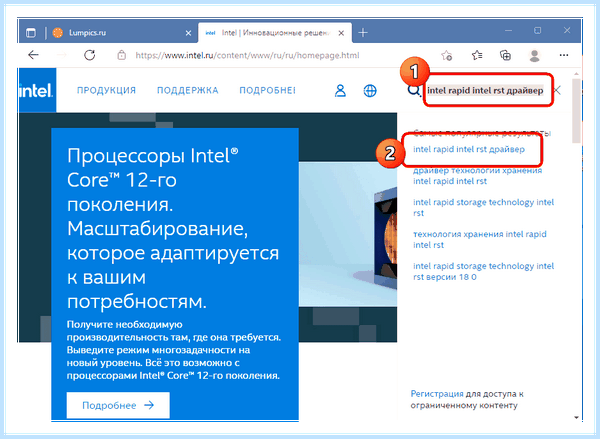The width and height of the screenshot is (600, 439).
Task: Click the scrollbar up arrow
Action: click(576, 73)
